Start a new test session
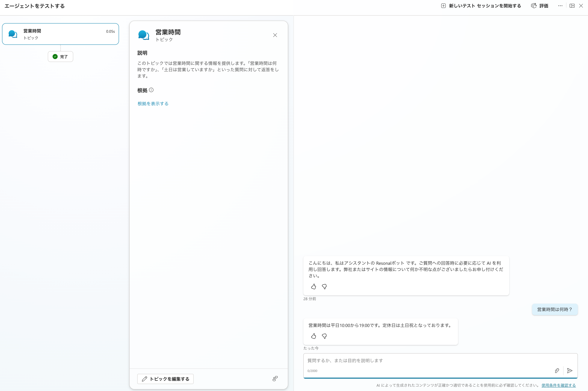The height and width of the screenshot is (391, 588). (x=481, y=6)
